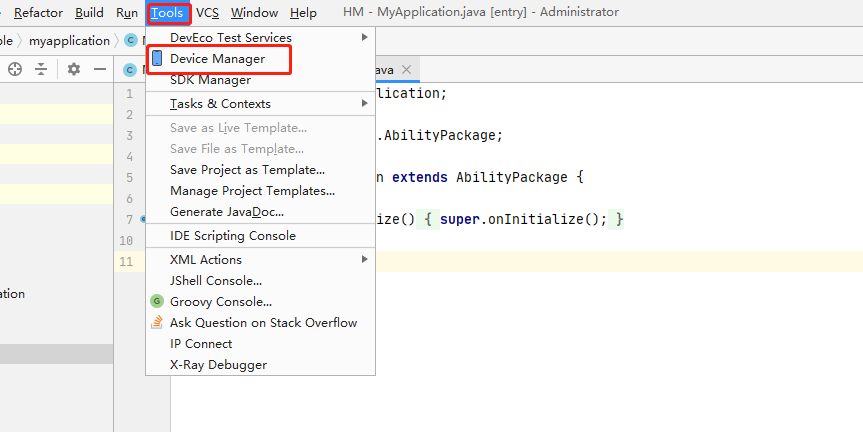
Task: Open the Run menu
Action: coord(127,13)
